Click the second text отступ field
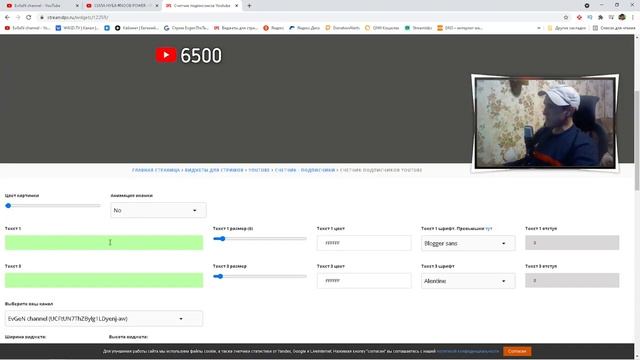Image resolution: width=640 pixels, height=360 pixels. 572,280
